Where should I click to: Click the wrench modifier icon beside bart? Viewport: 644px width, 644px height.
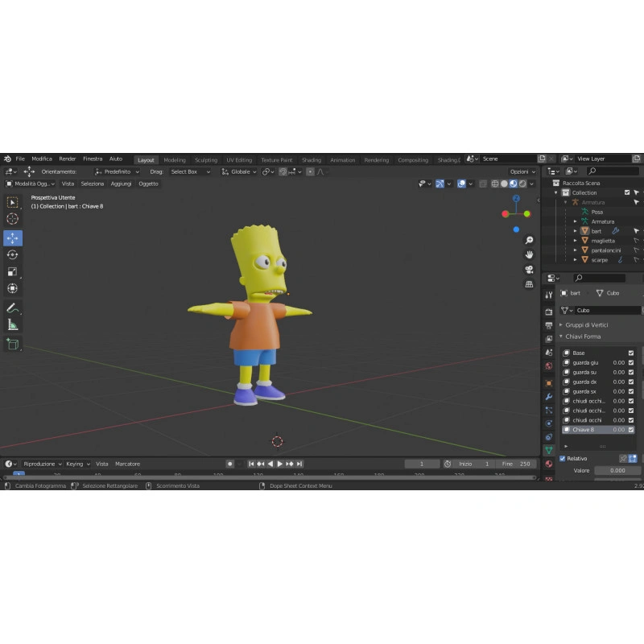(x=615, y=231)
